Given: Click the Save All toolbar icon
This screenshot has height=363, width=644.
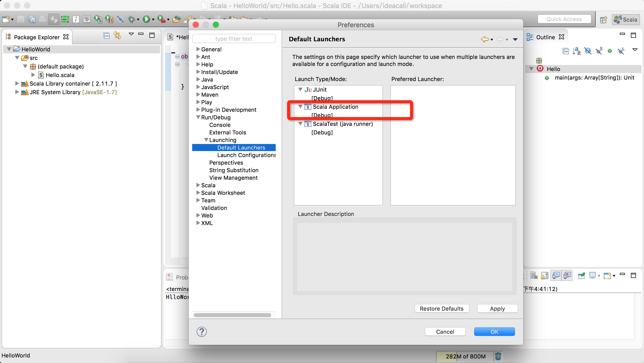Looking at the screenshot, I should pos(32,19).
